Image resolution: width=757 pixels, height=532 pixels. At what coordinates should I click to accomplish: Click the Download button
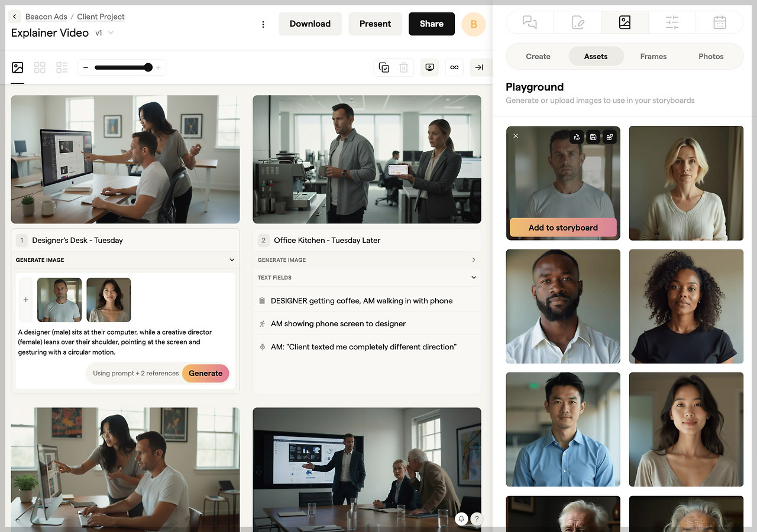click(310, 24)
